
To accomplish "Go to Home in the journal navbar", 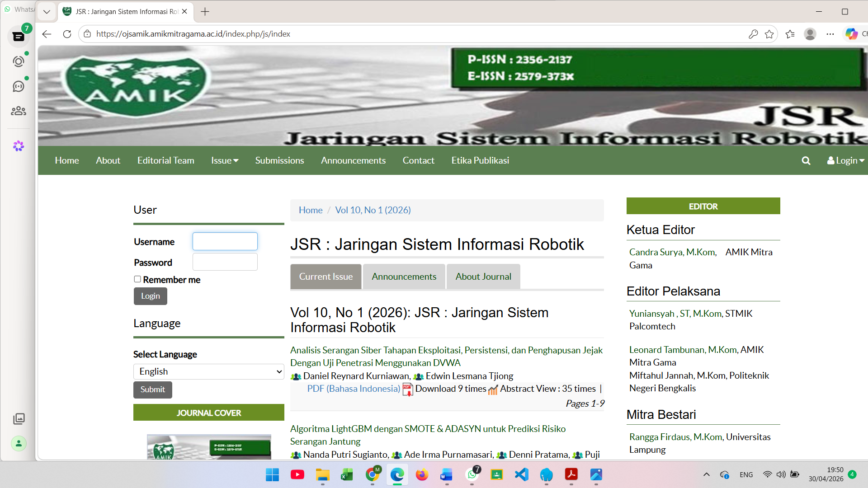I will point(67,160).
